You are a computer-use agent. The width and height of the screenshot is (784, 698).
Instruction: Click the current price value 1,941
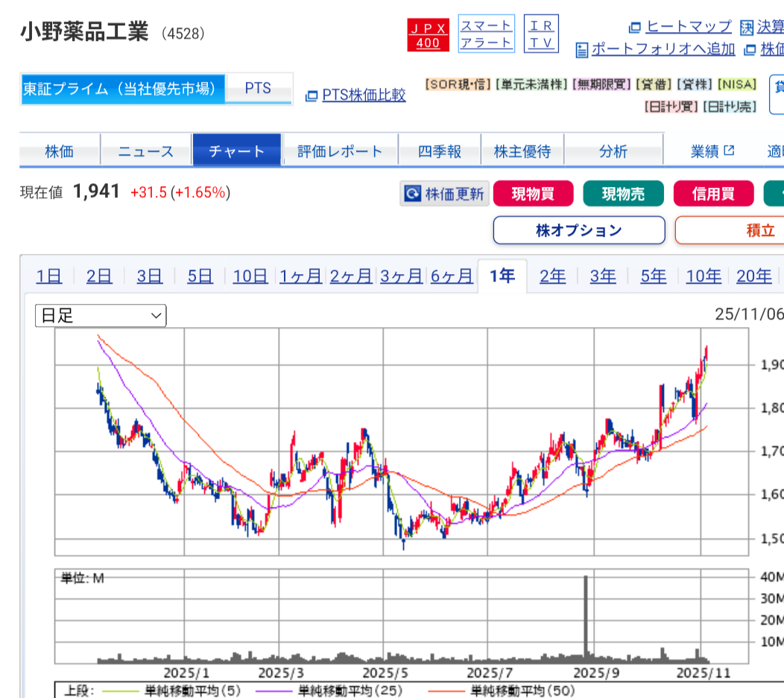point(96,191)
